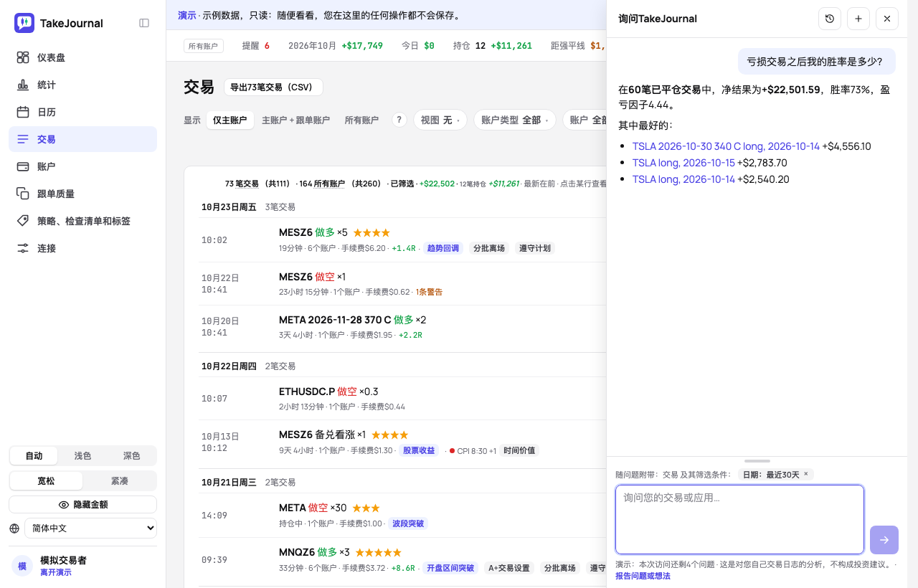Open the 跟单质量 copy icon

(23, 194)
